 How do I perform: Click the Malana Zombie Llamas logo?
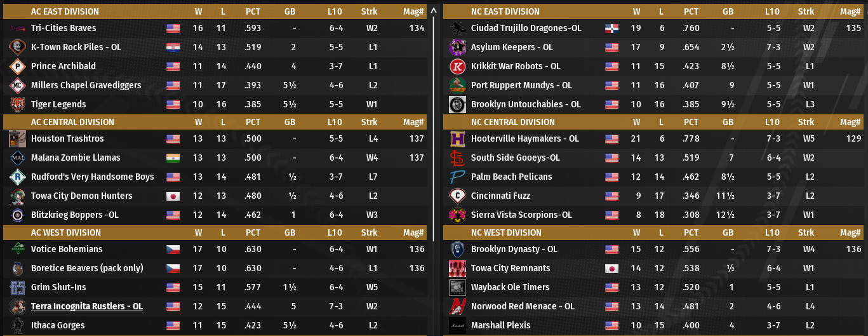pyautogui.click(x=17, y=158)
